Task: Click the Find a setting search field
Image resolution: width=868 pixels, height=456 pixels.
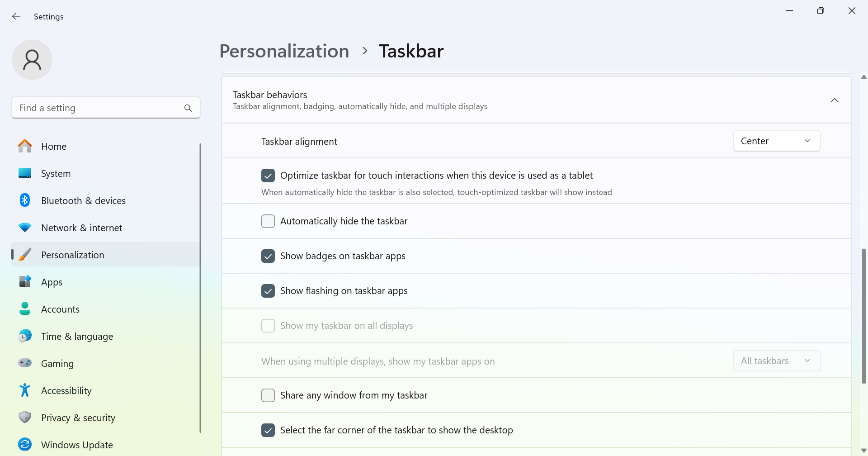Action: (106, 108)
